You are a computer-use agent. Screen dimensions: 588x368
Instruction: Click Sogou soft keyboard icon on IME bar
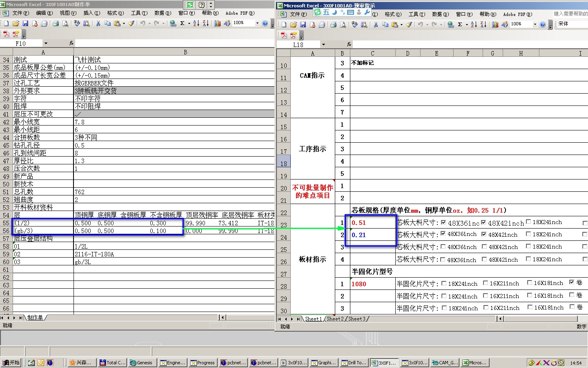pyautogui.click(x=350, y=12)
